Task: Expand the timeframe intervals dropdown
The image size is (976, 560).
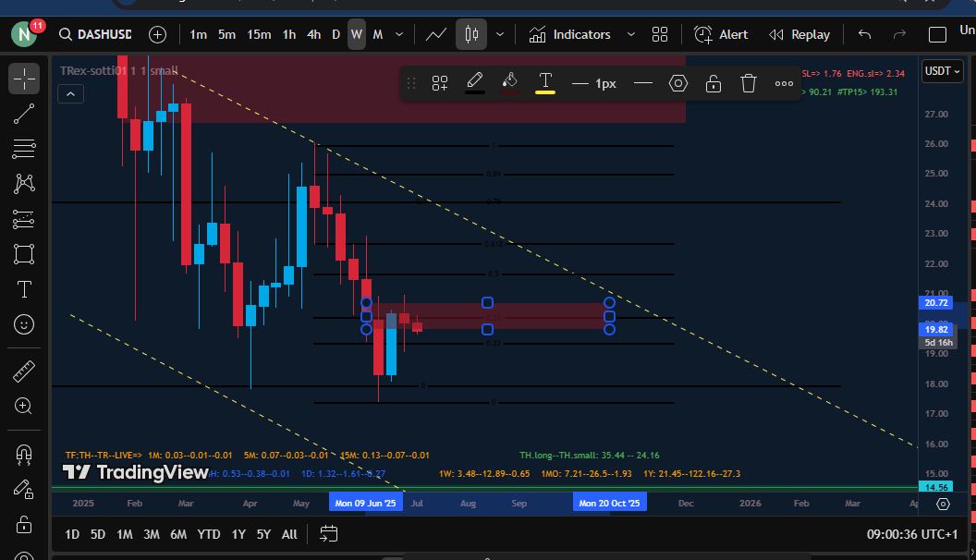Action: point(399,34)
